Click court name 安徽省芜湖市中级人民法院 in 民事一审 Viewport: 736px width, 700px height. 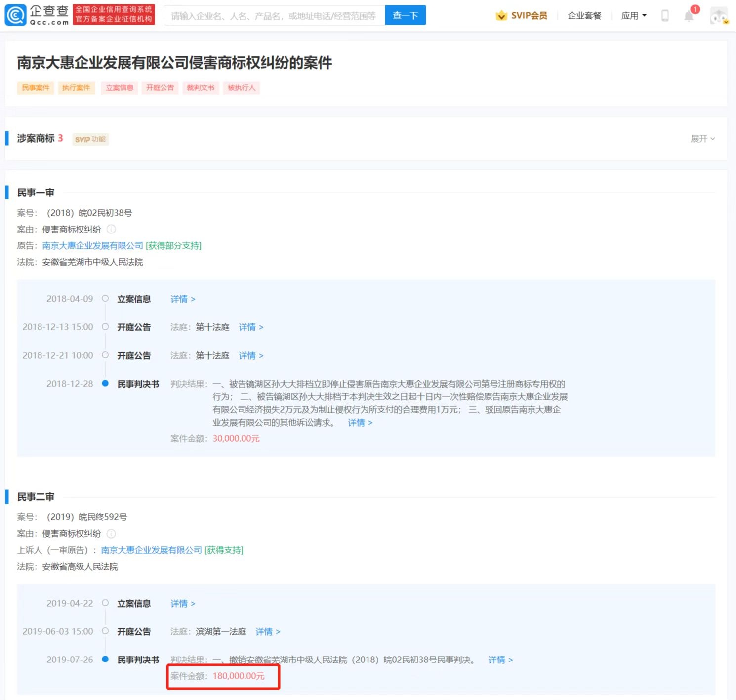point(92,262)
